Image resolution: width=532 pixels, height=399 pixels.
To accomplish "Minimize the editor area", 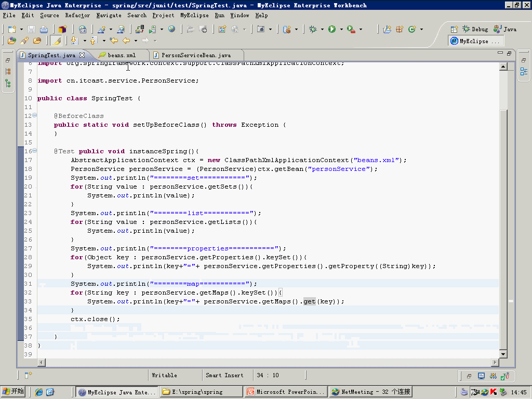I will coord(500,53).
